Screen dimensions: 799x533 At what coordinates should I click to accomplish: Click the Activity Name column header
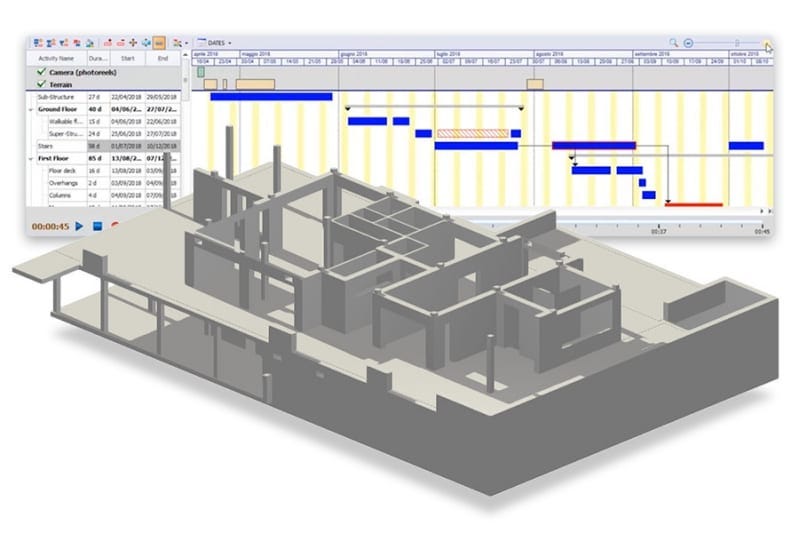58,59
